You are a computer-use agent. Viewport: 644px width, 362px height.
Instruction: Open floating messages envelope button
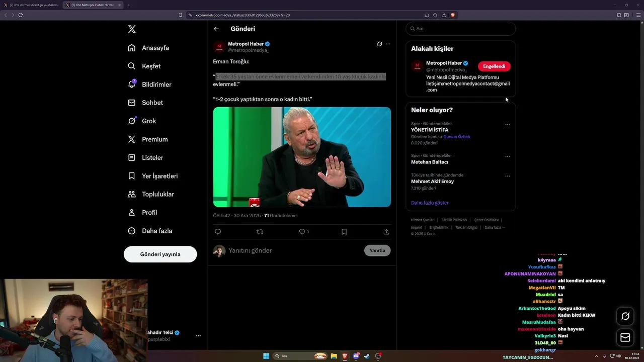pyautogui.click(x=625, y=337)
